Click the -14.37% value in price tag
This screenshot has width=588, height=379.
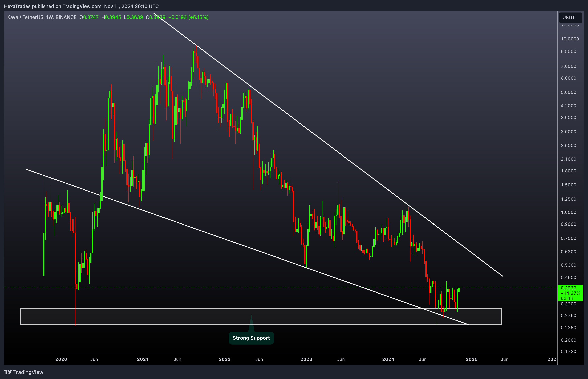[570, 293]
